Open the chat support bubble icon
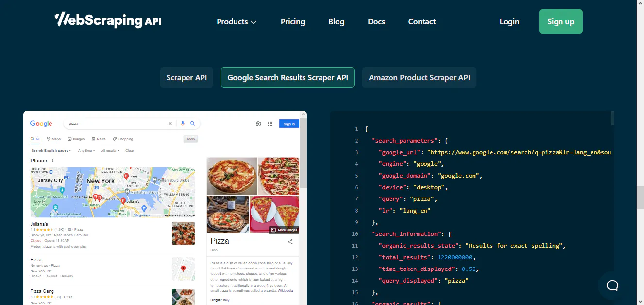644x305 pixels. (612, 286)
